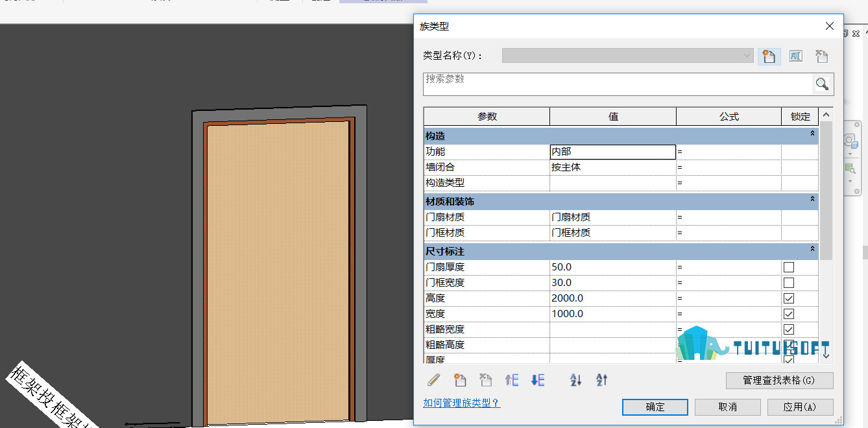Click the New Type icon
The height and width of the screenshot is (428, 868).
click(x=769, y=56)
